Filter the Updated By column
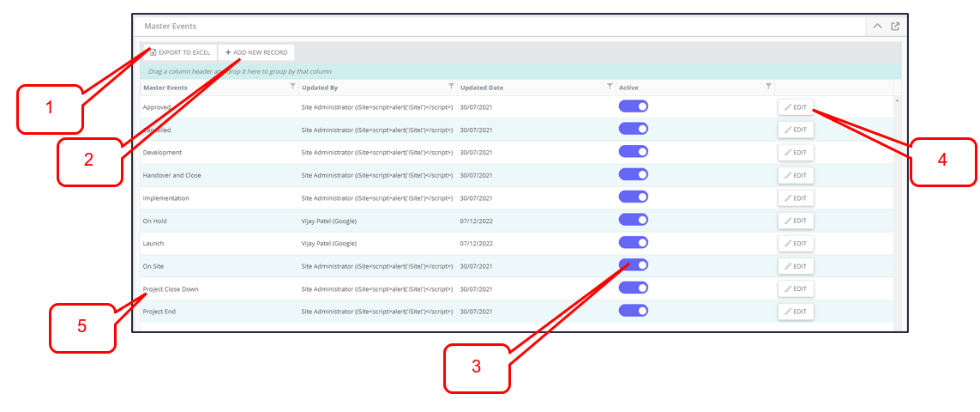The width and height of the screenshot is (980, 412). [x=451, y=87]
